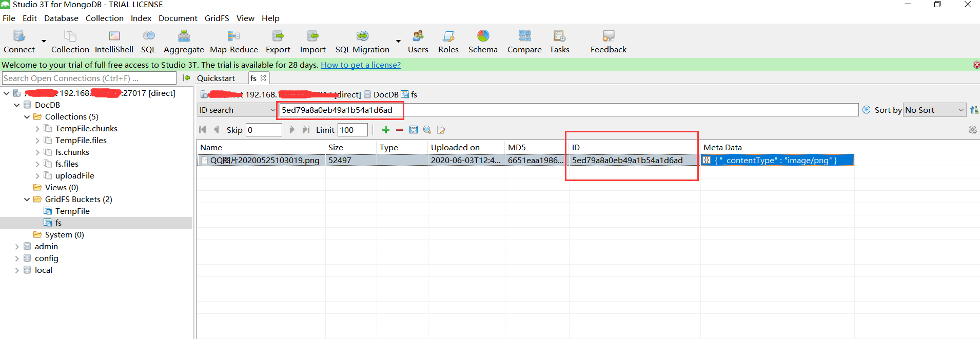Collapse the DocDB database node

click(16, 105)
